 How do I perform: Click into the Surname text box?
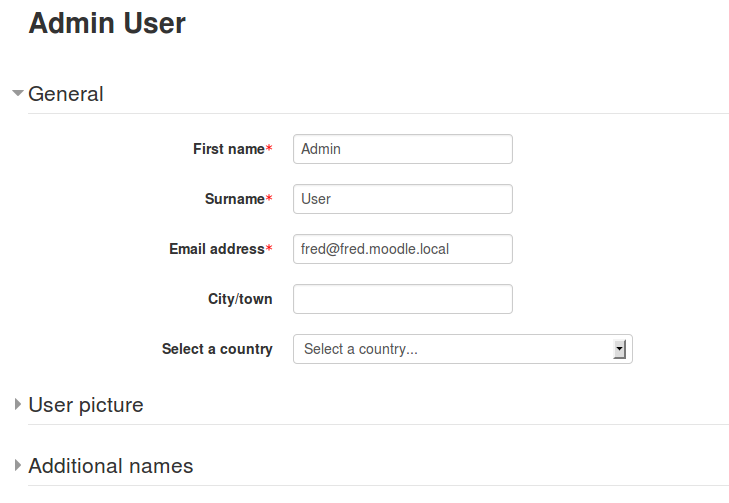coord(403,199)
